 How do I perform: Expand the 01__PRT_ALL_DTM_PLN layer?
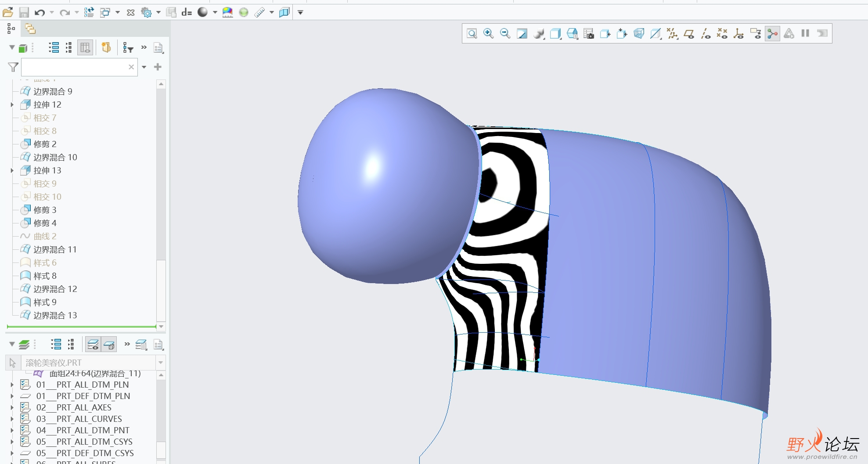click(12, 385)
